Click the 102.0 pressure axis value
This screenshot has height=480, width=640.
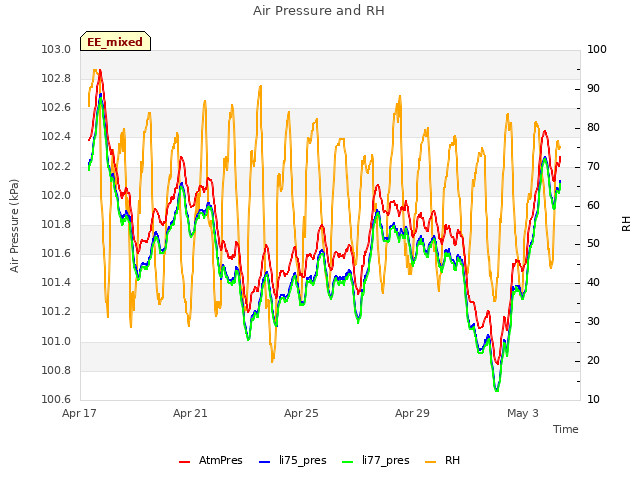pyautogui.click(x=56, y=196)
